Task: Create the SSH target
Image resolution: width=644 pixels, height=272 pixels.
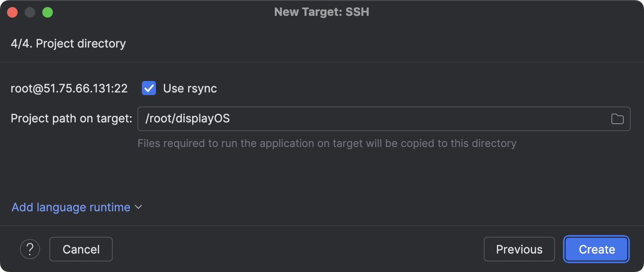Action: point(596,249)
